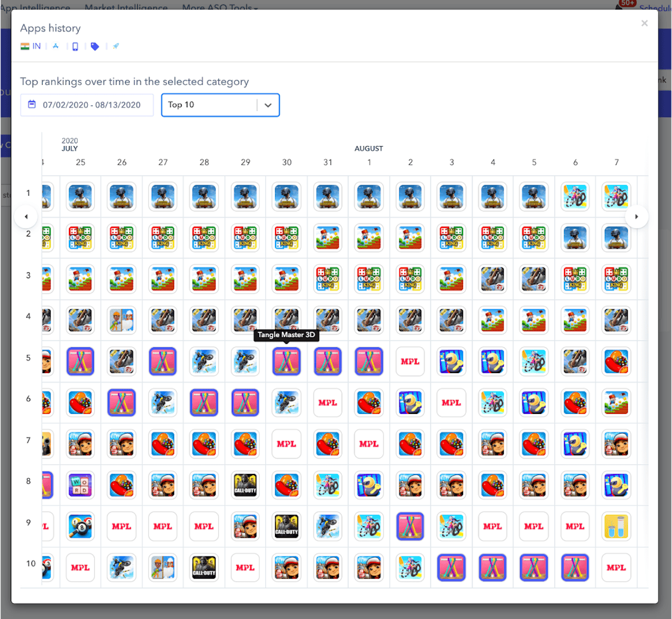Click Tangle Master 3D at rank 5, July 30

tap(286, 361)
